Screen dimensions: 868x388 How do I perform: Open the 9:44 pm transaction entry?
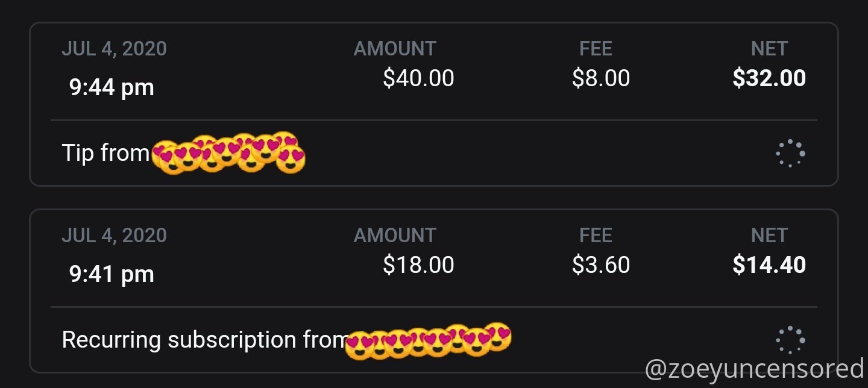click(x=434, y=104)
